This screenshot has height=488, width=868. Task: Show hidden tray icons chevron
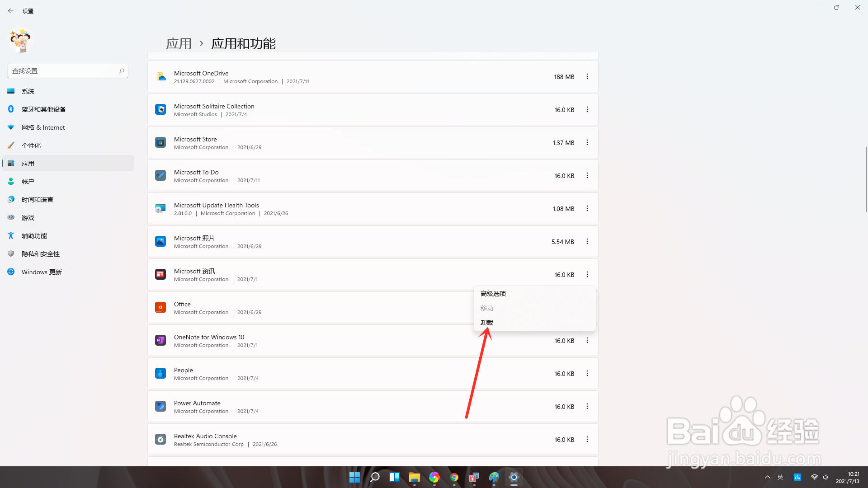coord(767,477)
